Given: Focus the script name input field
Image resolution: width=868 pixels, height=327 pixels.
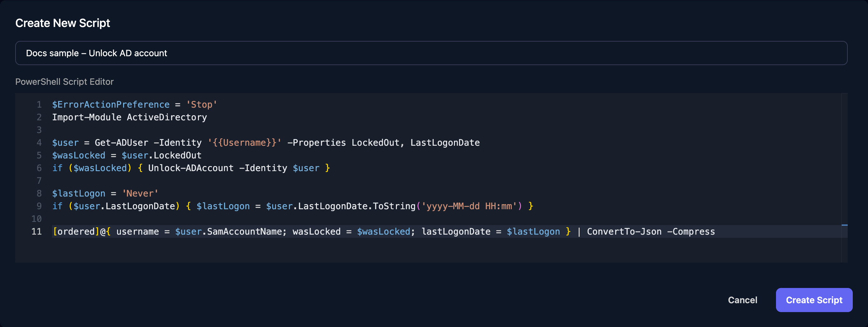Looking at the screenshot, I should pyautogui.click(x=431, y=53).
